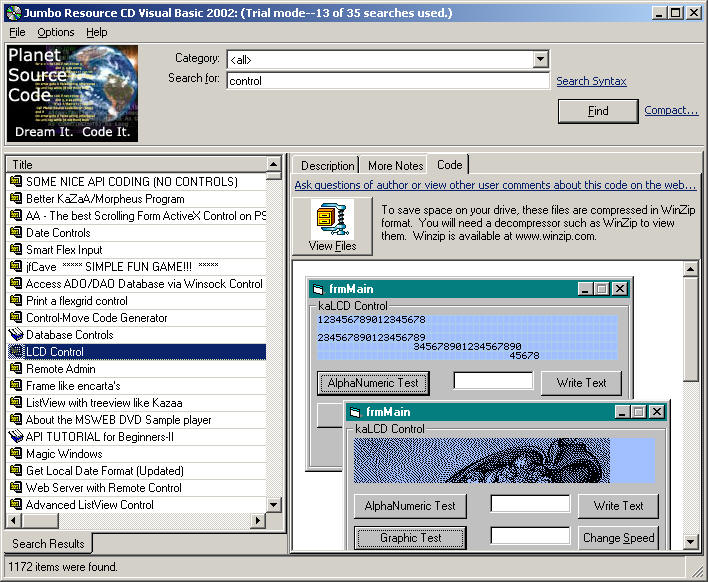Select Control-Move Code Generator result text
The width and height of the screenshot is (708, 582).
pos(97,317)
